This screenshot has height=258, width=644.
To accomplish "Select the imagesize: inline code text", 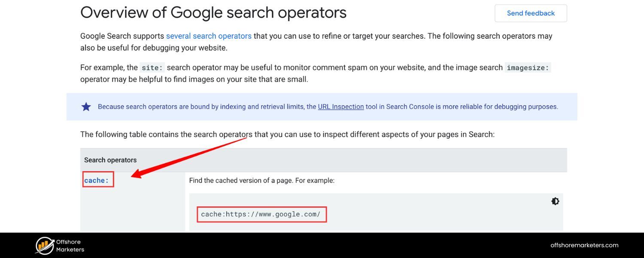I will click(528, 68).
